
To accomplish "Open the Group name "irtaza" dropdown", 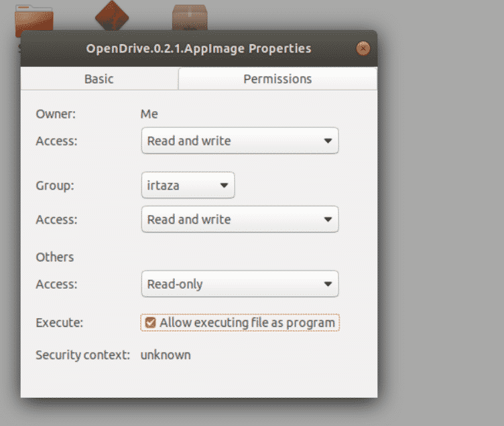I will coord(188,185).
